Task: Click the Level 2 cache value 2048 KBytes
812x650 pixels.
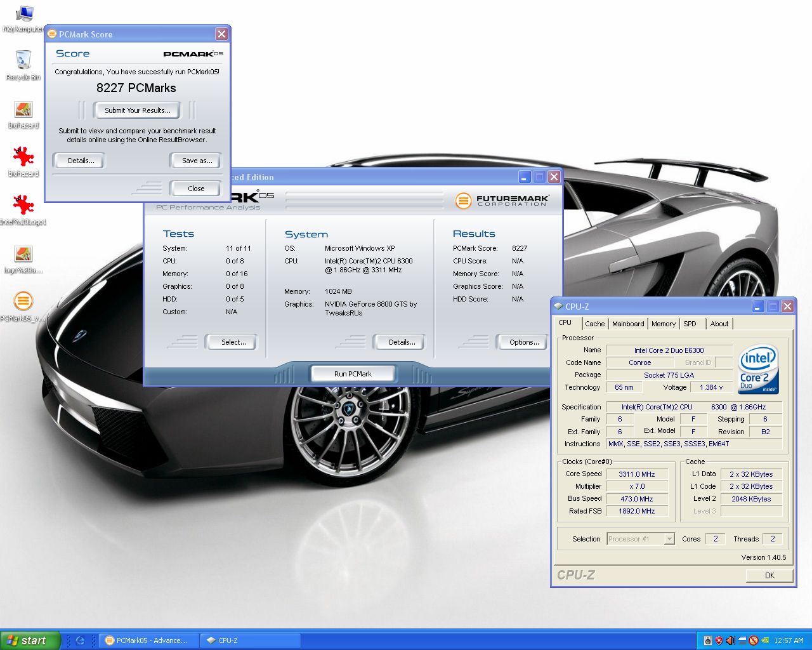Action: tap(751, 499)
